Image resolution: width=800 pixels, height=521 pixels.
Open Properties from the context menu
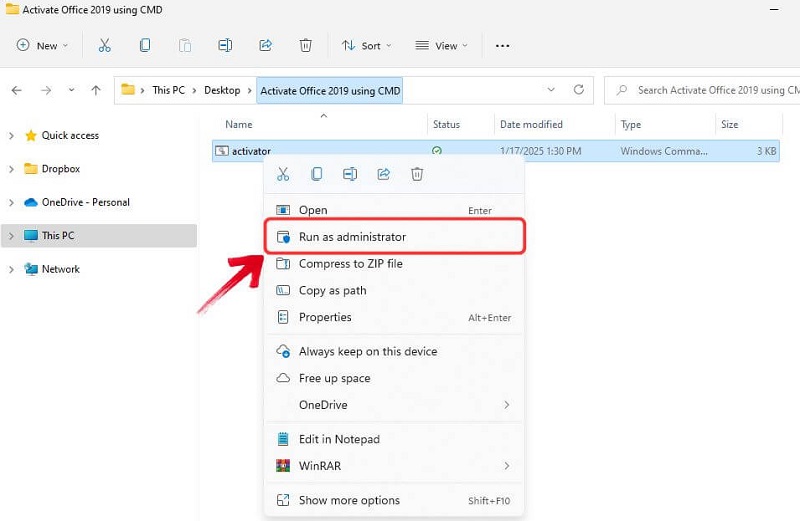coord(394,317)
